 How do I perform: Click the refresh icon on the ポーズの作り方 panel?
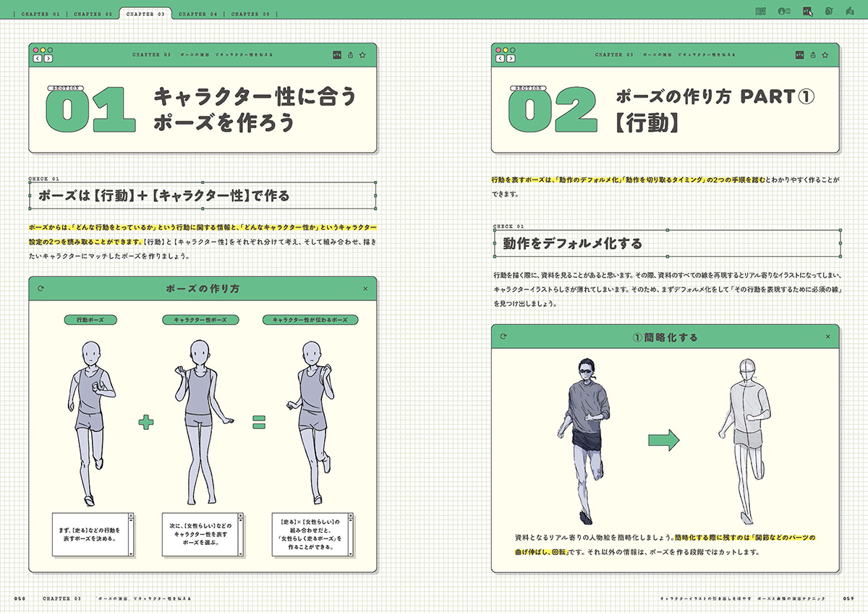click(x=41, y=288)
